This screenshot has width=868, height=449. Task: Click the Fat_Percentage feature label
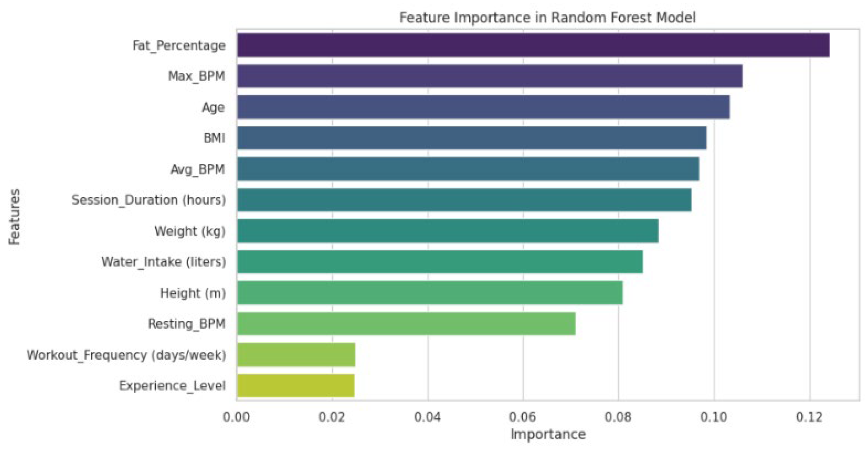pyautogui.click(x=179, y=45)
